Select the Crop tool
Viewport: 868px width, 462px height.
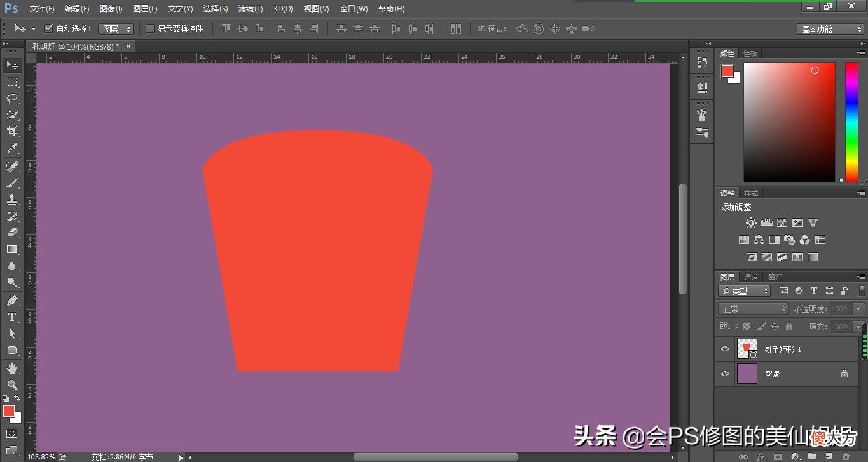click(12, 131)
